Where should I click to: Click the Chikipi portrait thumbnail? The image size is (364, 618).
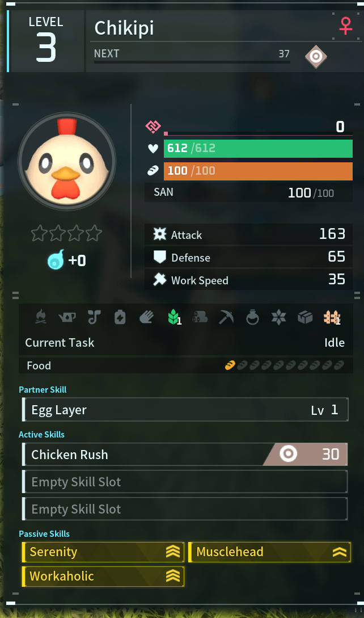[x=66, y=161]
